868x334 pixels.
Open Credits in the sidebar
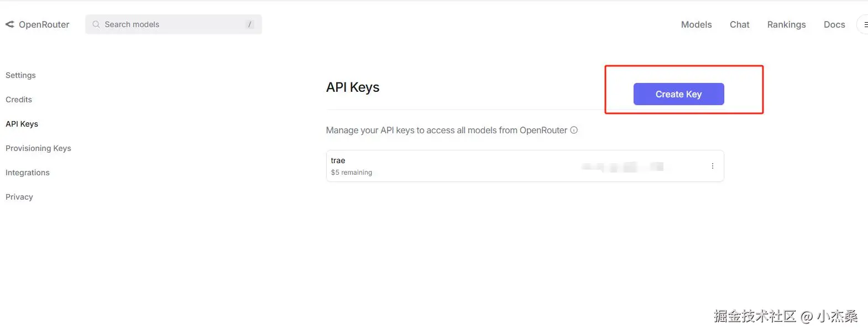coord(19,100)
